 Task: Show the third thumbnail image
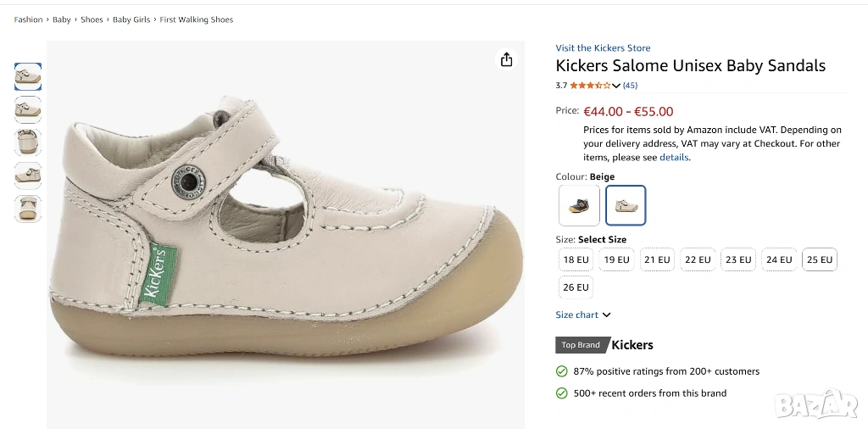(28, 142)
